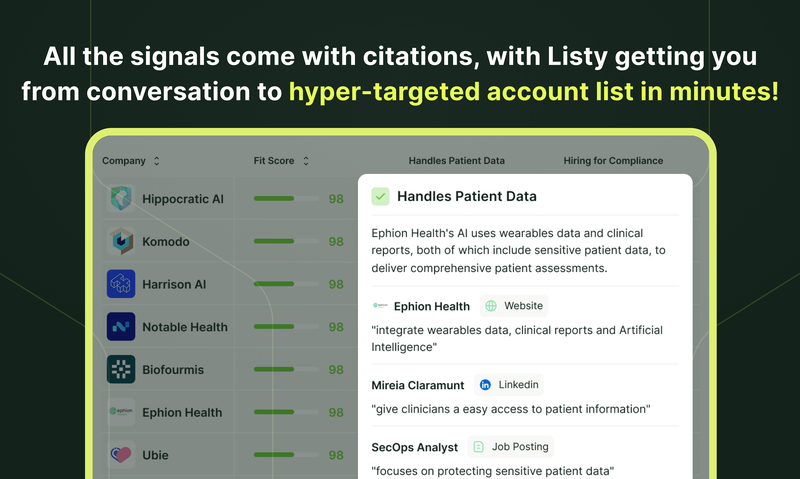800x479 pixels.
Task: Click the Handles Patient Data panel title
Action: coord(467,196)
